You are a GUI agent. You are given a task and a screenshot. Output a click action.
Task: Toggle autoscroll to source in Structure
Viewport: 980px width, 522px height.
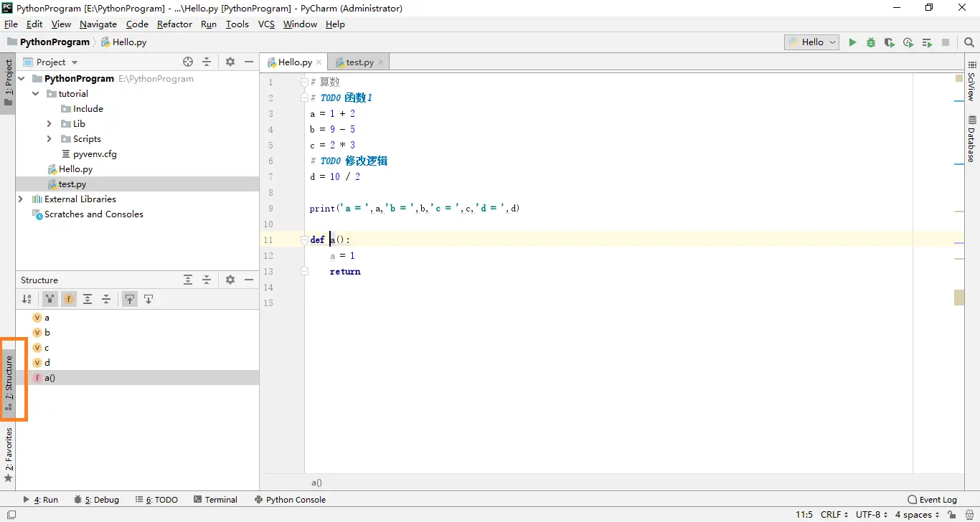point(130,299)
